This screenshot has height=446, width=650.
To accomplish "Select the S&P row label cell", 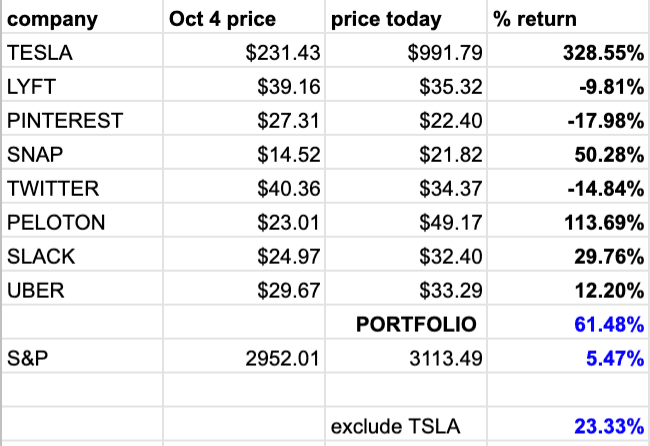I will [82, 356].
